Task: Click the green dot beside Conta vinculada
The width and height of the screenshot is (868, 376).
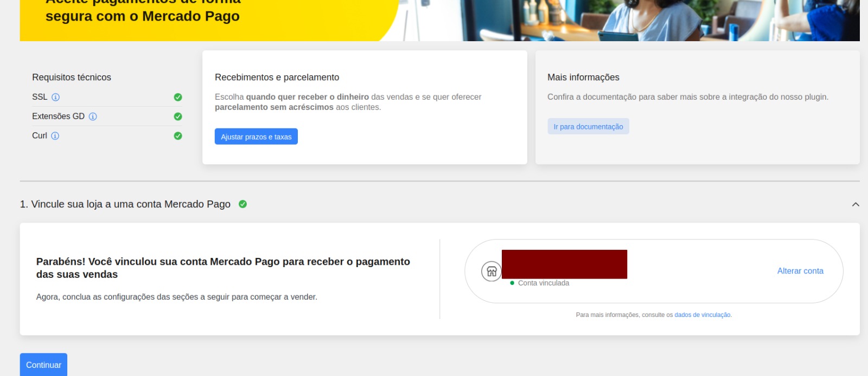Action: pyautogui.click(x=512, y=283)
